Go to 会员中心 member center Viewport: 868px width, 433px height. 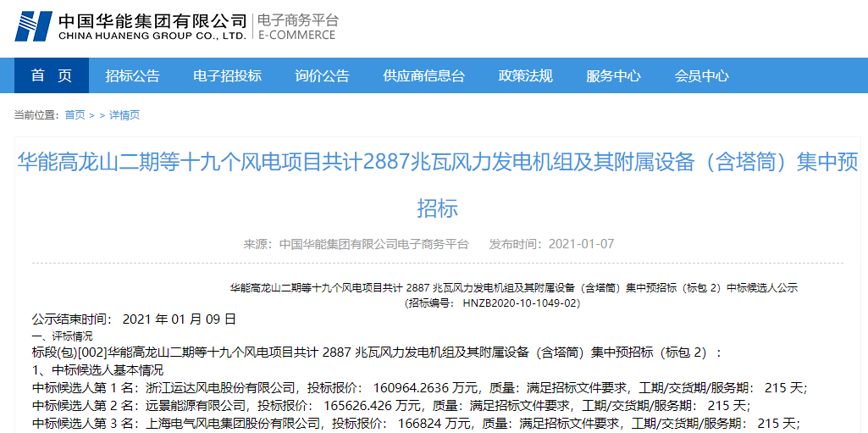pyautogui.click(x=701, y=75)
